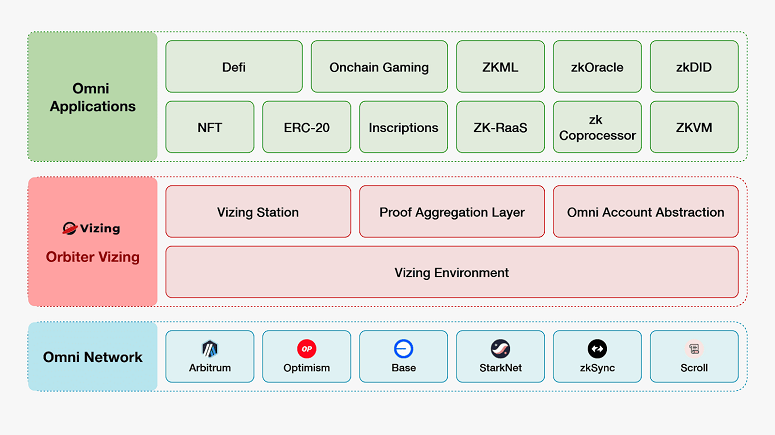Select the Proof Aggregation Layer block
The height and width of the screenshot is (435, 775).
pyautogui.click(x=452, y=212)
